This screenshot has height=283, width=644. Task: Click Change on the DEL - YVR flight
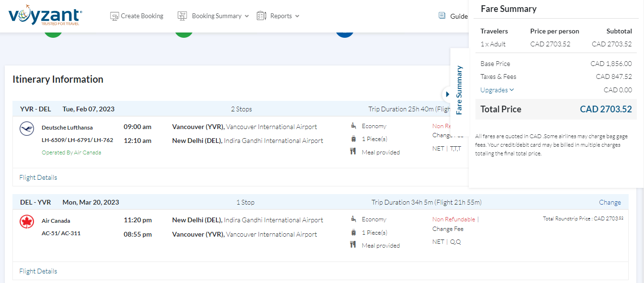click(x=610, y=202)
